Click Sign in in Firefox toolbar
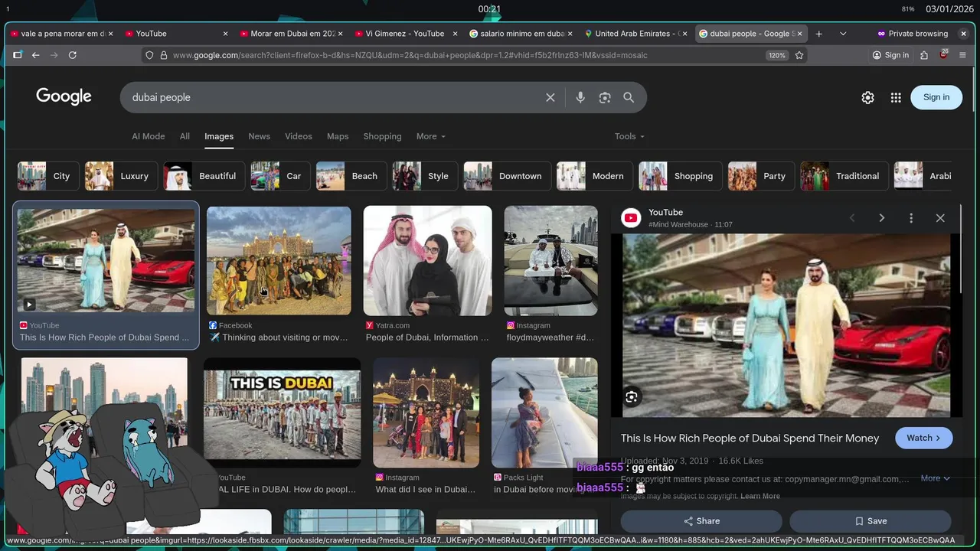The height and width of the screenshot is (551, 980). tap(890, 55)
